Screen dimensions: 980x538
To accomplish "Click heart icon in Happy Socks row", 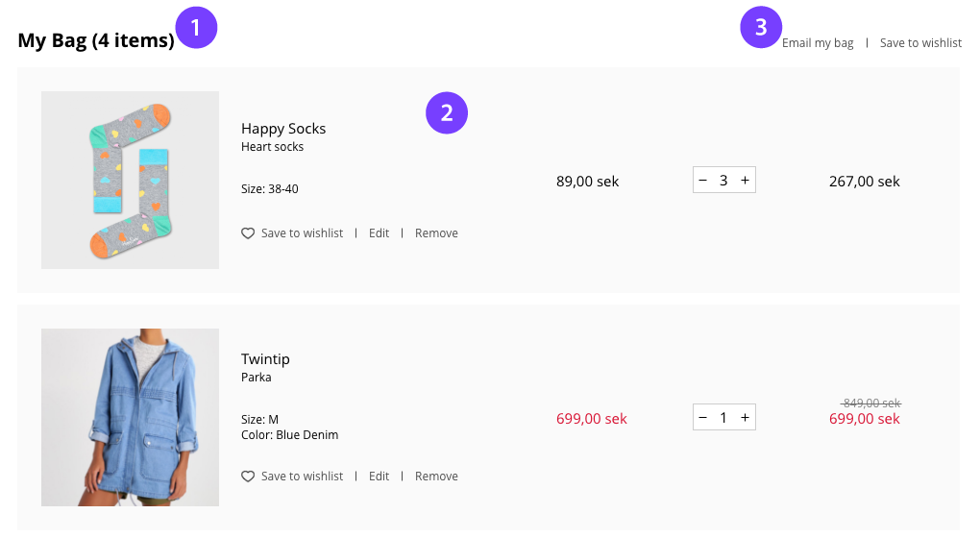I will (248, 233).
